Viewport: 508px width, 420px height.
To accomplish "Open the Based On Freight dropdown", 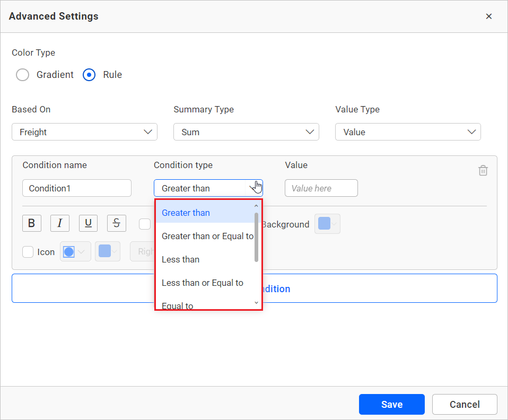I will (84, 132).
